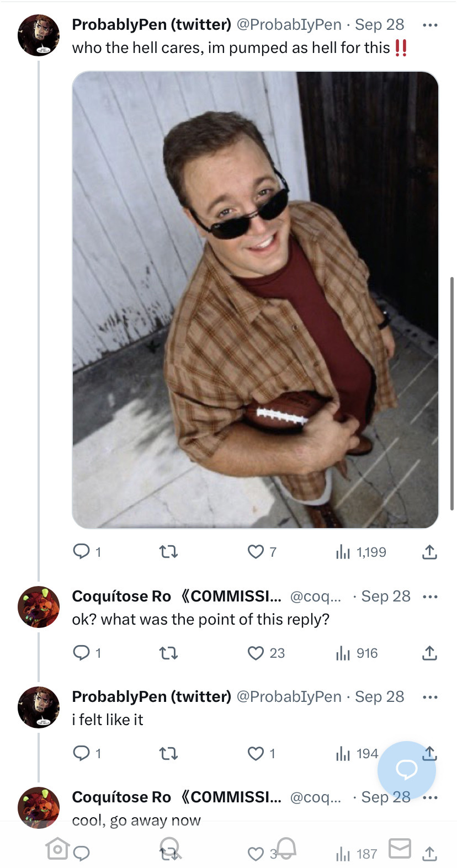The width and height of the screenshot is (457, 868).
Task: Open more options on first ProbablyPen tweet
Action: 429,25
